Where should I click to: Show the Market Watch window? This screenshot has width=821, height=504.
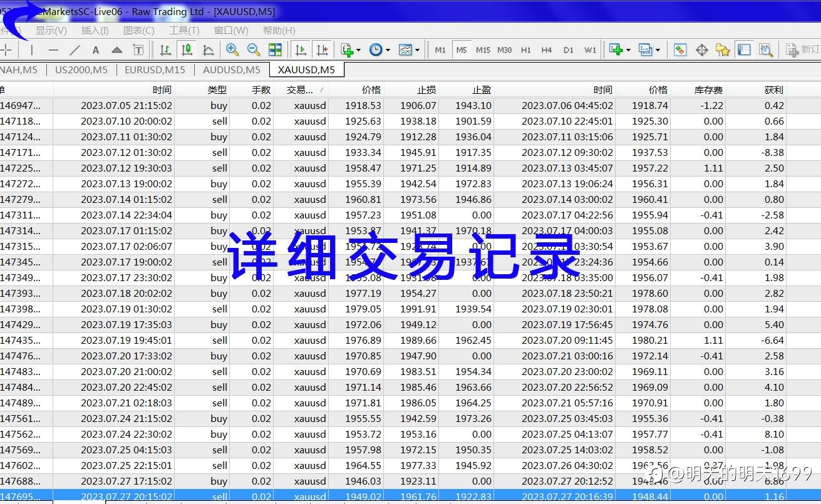pos(680,49)
